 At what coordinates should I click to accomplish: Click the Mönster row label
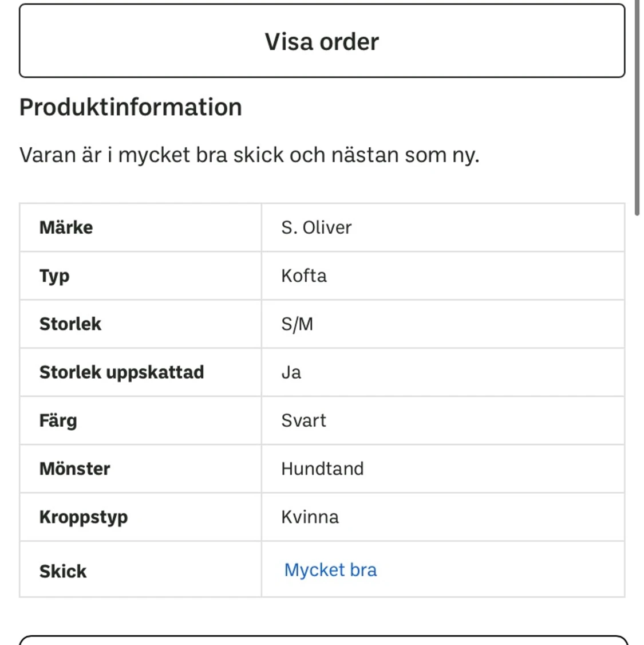coord(75,469)
